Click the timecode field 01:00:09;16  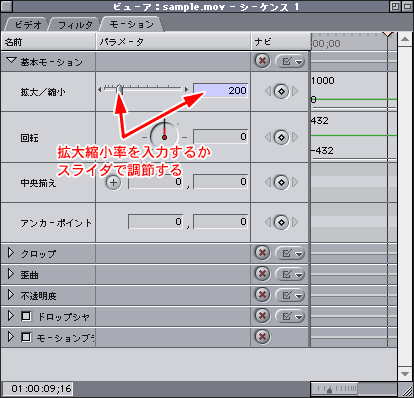point(38,388)
